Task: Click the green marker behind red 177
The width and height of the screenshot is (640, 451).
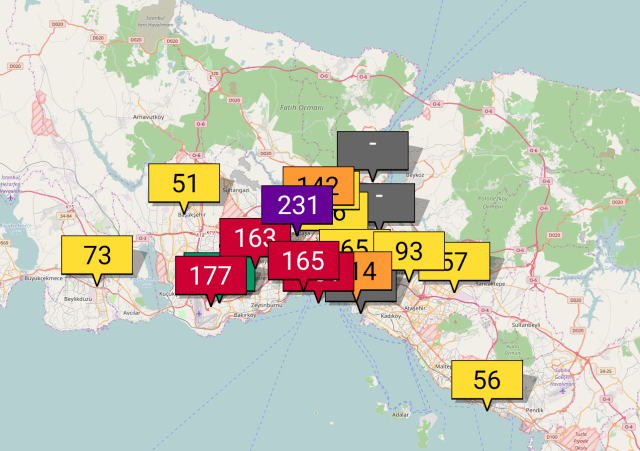Action: point(248,274)
